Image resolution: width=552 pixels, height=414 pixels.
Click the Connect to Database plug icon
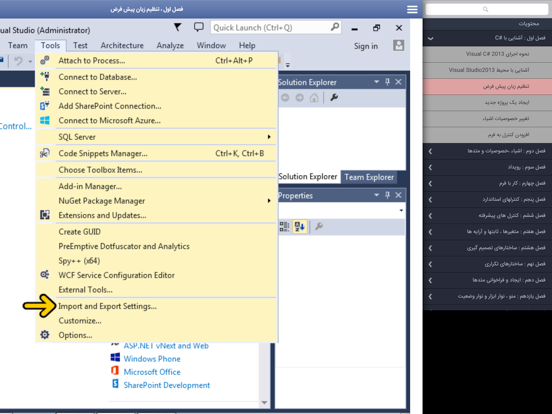(x=45, y=76)
